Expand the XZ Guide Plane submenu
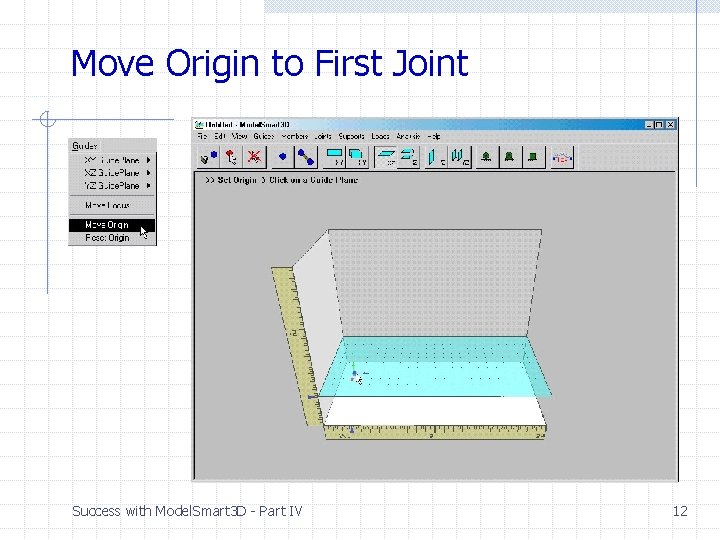Screen dimensions: 720x540 tap(112, 173)
